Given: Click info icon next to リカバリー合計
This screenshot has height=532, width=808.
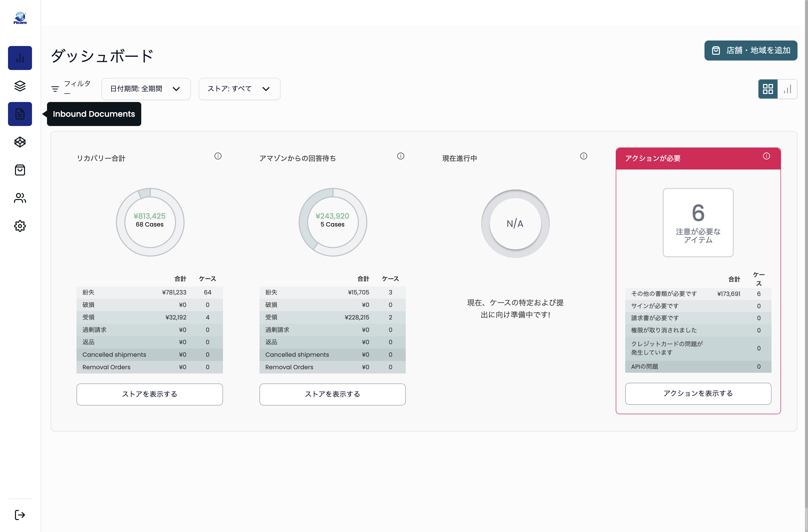Looking at the screenshot, I should coord(218,156).
